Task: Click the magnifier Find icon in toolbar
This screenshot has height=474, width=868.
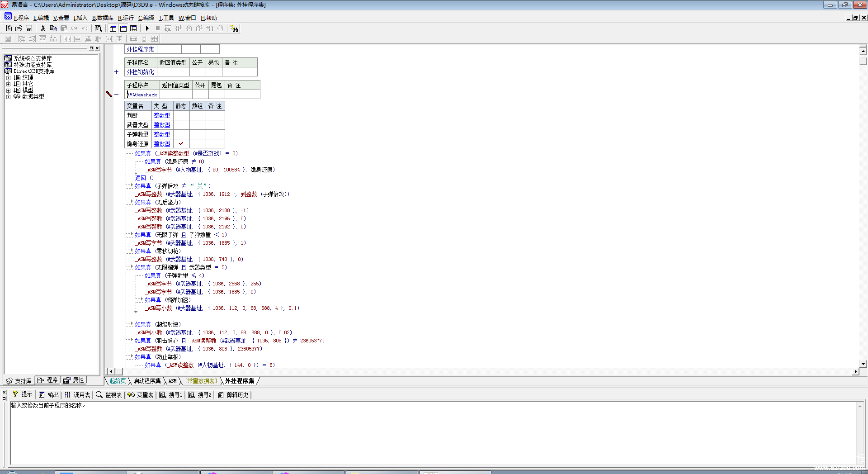Action: 98,28
